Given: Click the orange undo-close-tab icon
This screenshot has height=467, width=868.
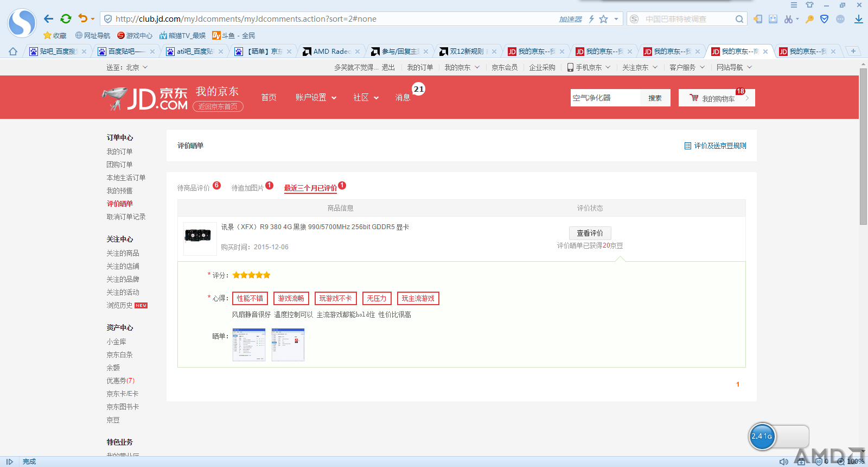Looking at the screenshot, I should (82, 18).
